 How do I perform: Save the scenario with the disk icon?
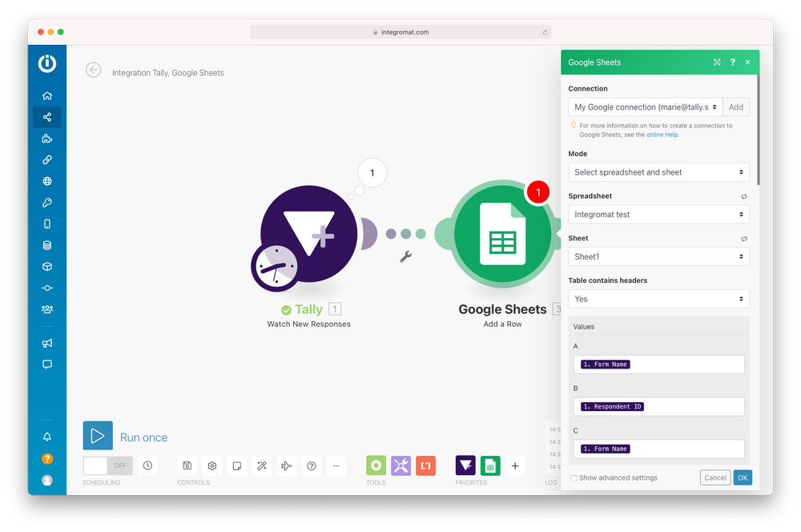point(187,465)
